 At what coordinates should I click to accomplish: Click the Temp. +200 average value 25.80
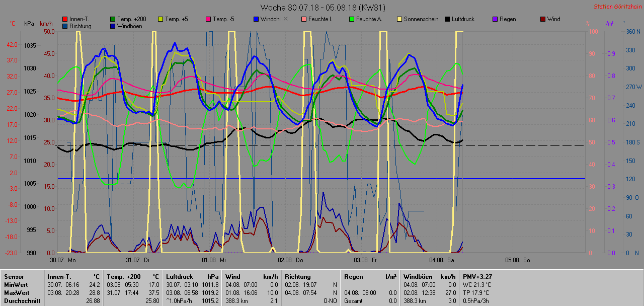152,300
